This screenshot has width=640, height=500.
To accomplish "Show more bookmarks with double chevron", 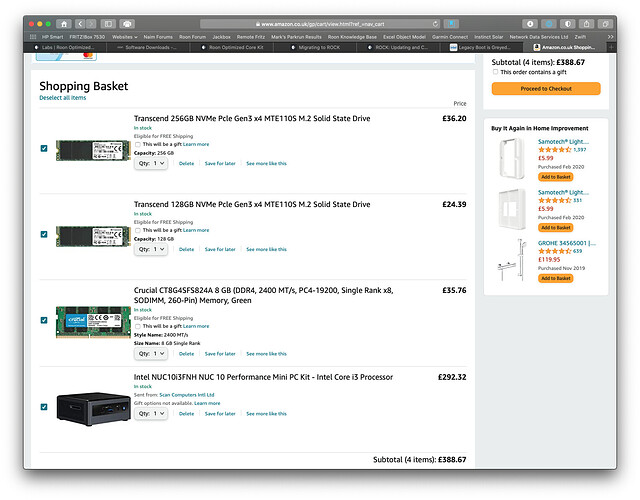I will pos(610,37).
